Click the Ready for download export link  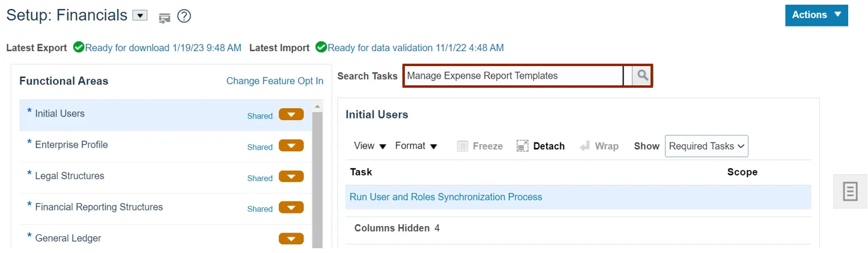(x=163, y=47)
